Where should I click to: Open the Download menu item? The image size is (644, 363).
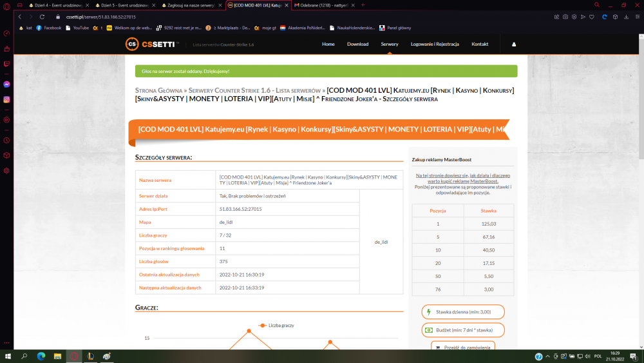357,44
